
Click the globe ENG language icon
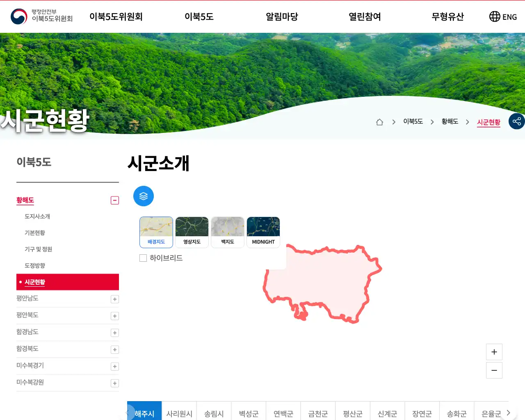(503, 16)
